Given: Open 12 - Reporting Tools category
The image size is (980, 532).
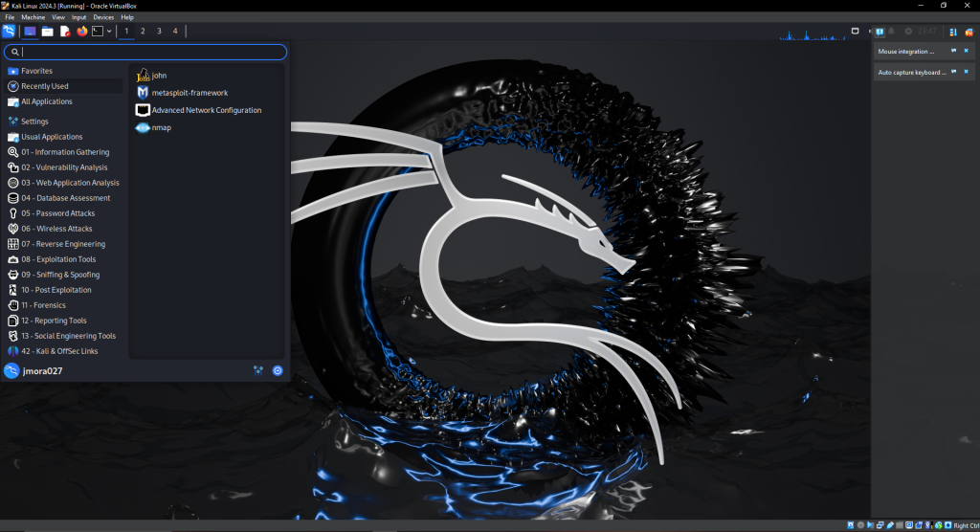Looking at the screenshot, I should click(64, 321).
